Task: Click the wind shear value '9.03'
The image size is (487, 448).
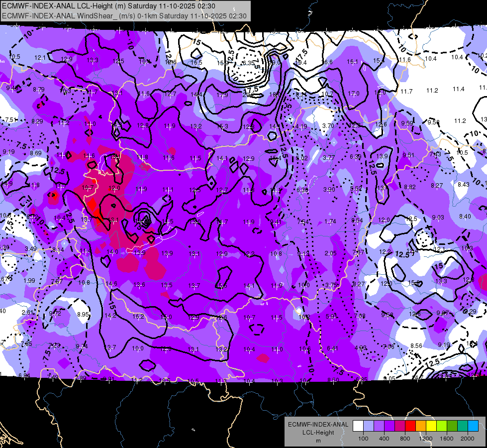Action: pyautogui.click(x=438, y=218)
